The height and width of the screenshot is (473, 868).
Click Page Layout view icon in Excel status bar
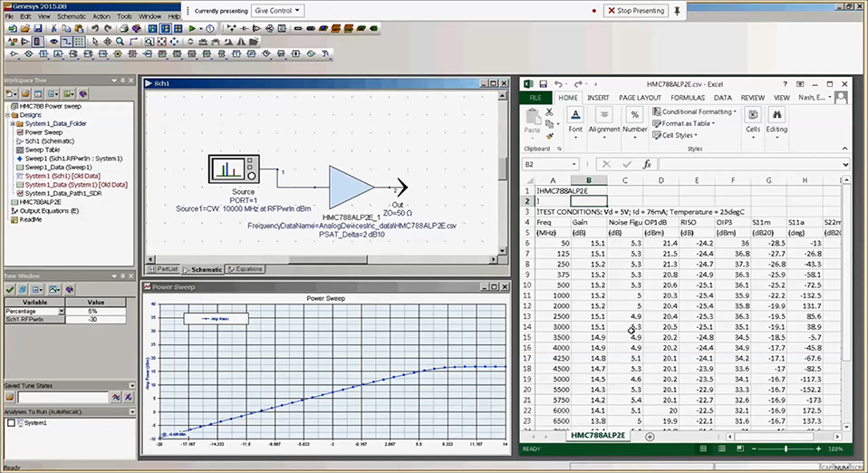(x=721, y=449)
